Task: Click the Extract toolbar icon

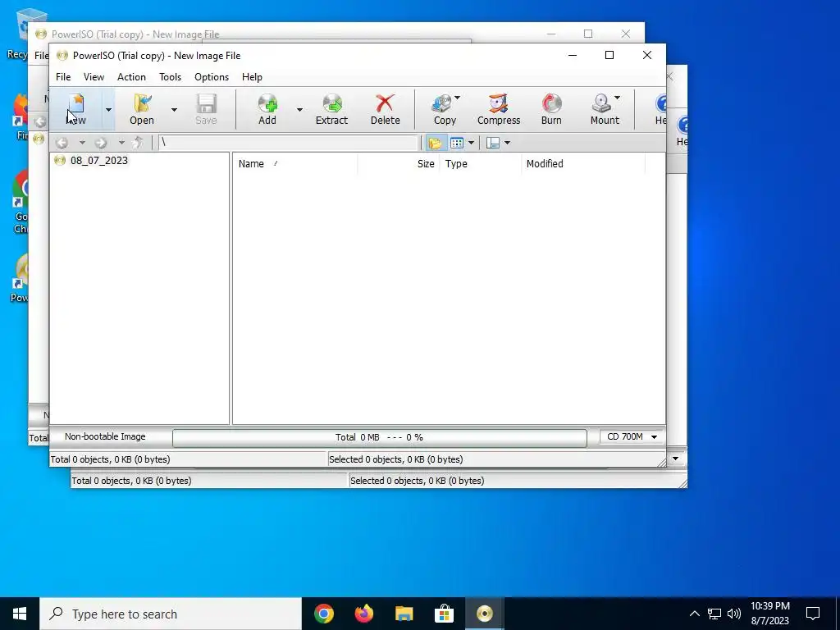Action: tap(331, 109)
